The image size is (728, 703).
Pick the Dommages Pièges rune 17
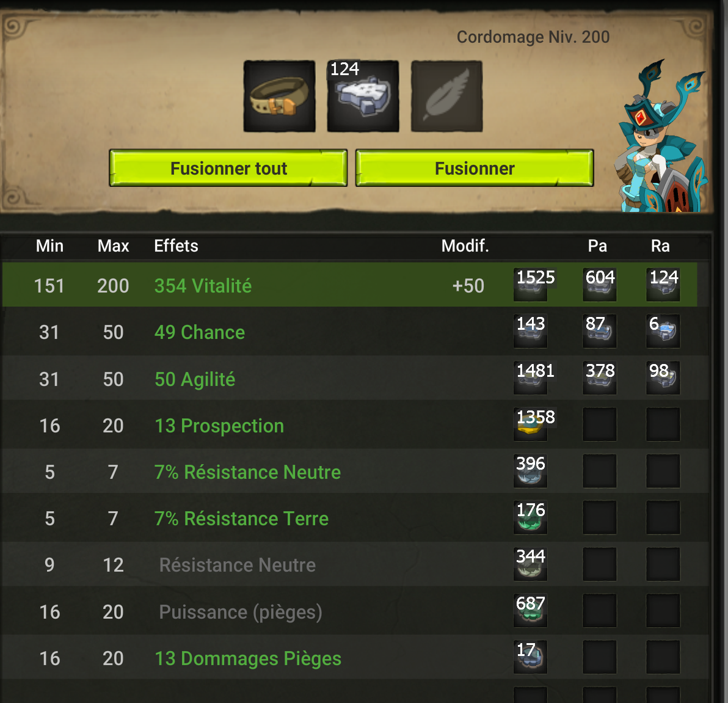(x=530, y=657)
